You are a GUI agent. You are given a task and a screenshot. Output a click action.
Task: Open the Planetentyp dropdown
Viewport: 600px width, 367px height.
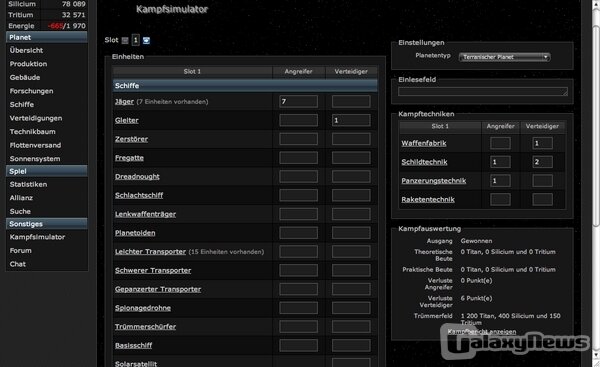coord(504,57)
